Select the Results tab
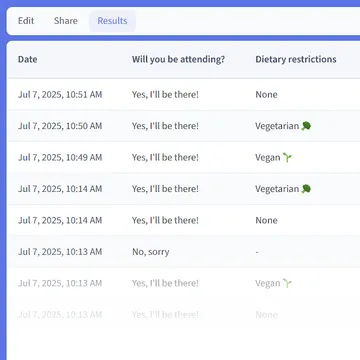360x360 pixels. 112,21
